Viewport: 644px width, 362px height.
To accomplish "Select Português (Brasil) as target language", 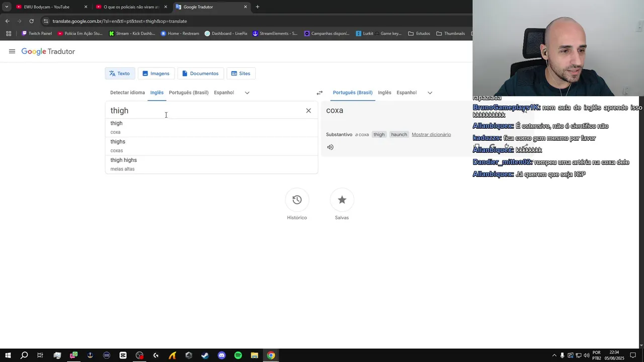I will 353,93.
